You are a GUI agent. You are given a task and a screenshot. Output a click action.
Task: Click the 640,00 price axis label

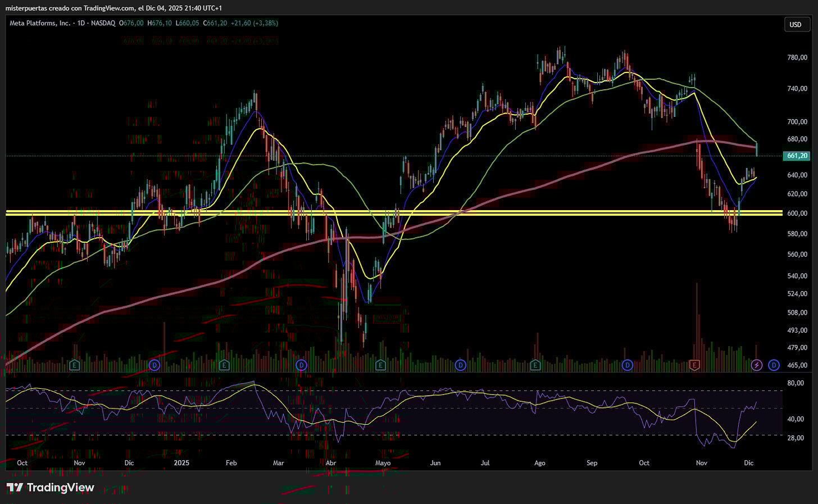(797, 175)
